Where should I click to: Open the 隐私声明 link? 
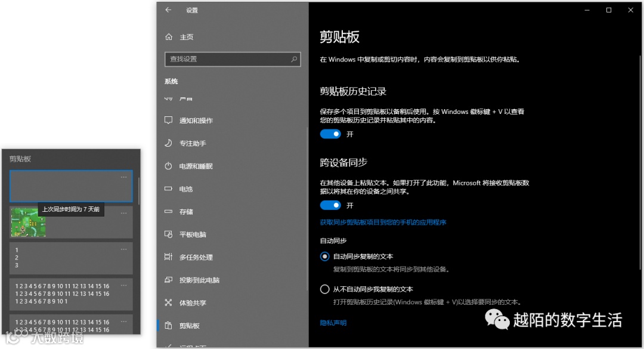click(333, 323)
